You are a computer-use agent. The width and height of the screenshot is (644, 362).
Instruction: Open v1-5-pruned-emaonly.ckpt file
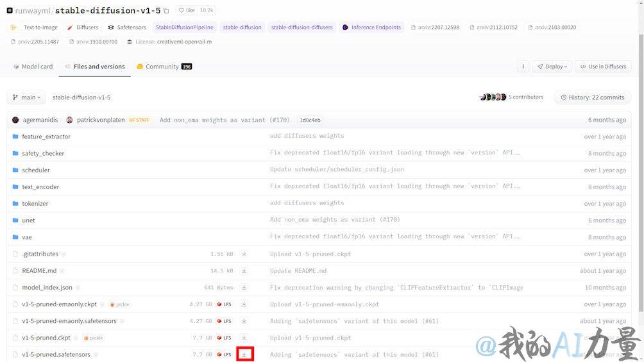59,304
